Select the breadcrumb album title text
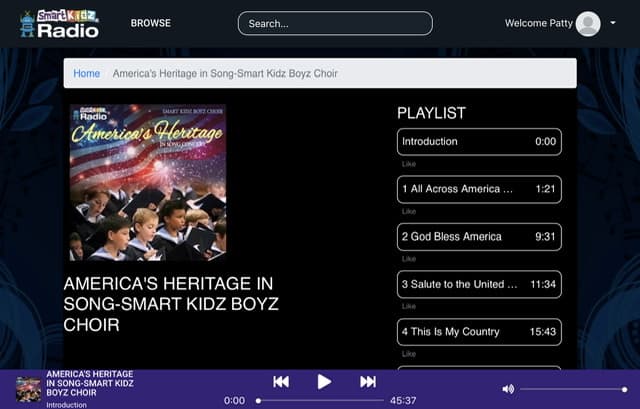Image resolution: width=640 pixels, height=409 pixels. click(225, 73)
